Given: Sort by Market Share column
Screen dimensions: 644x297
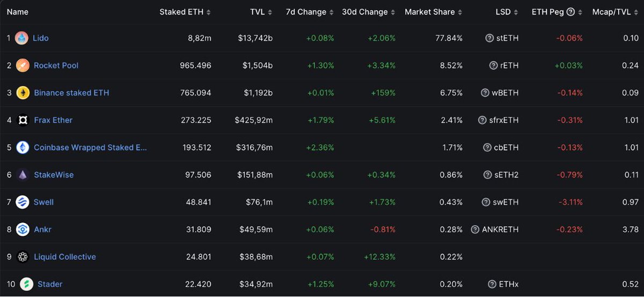Looking at the screenshot, I should [434, 12].
